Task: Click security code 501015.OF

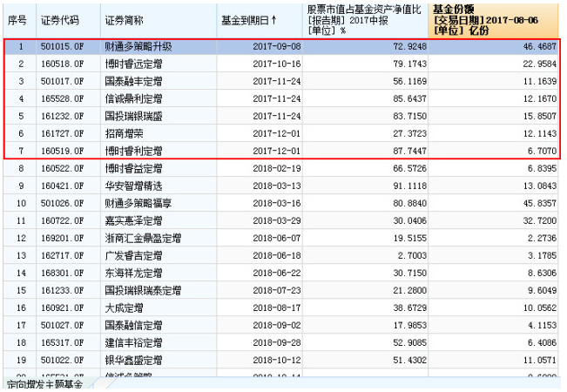Action: 62,47
